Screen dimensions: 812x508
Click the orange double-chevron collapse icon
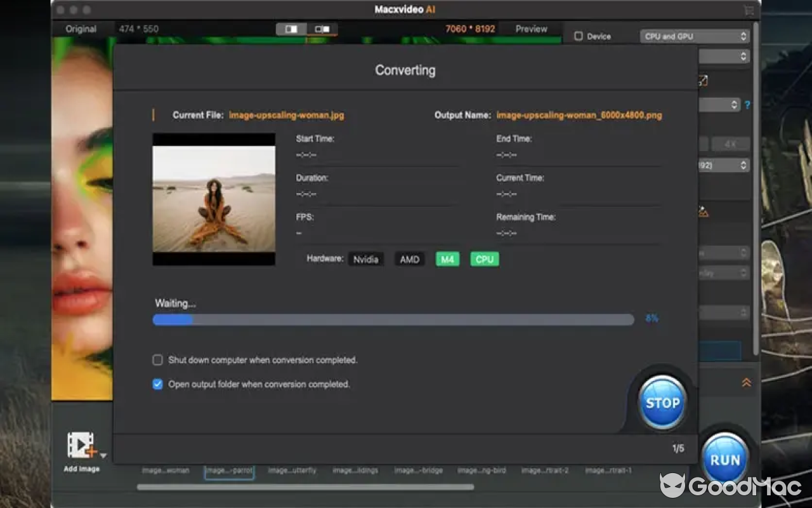pyautogui.click(x=746, y=382)
